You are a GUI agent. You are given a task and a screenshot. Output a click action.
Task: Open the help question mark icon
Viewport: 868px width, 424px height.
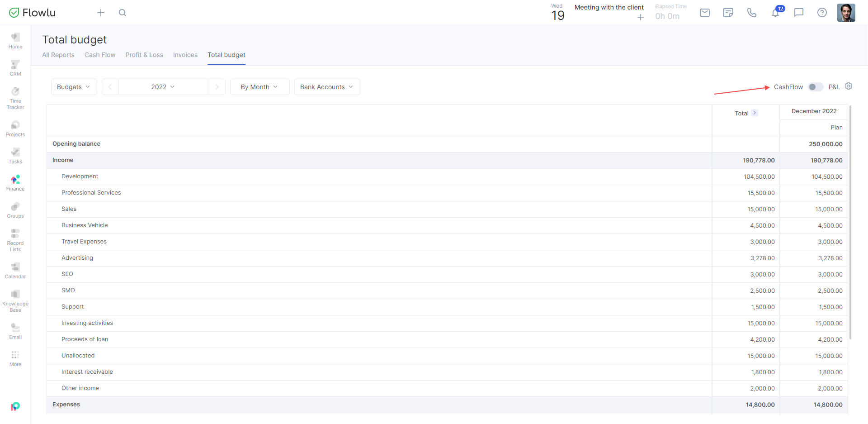pyautogui.click(x=822, y=13)
